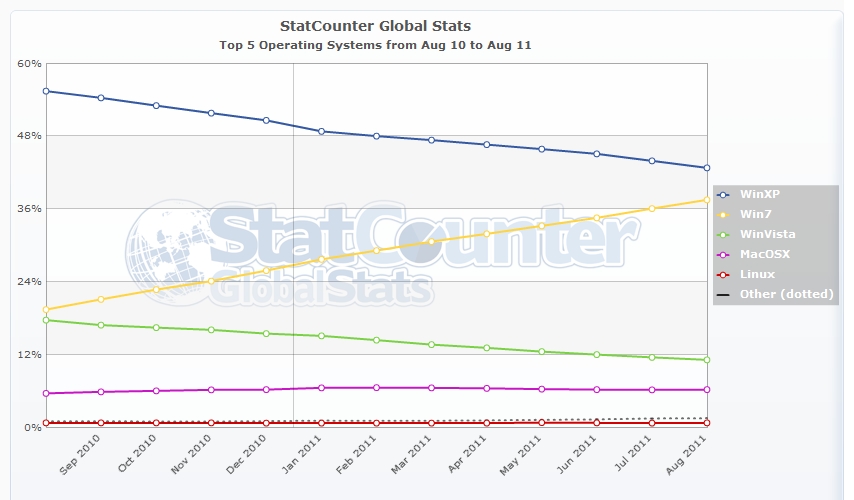Click the 36% y-axis label
This screenshot has width=854, height=500.
click(29, 209)
